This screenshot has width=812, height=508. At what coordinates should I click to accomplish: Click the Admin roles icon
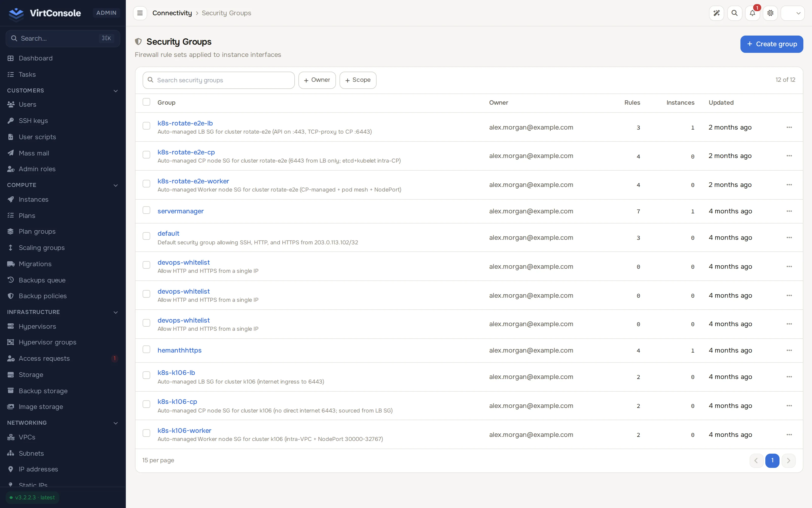(11, 169)
